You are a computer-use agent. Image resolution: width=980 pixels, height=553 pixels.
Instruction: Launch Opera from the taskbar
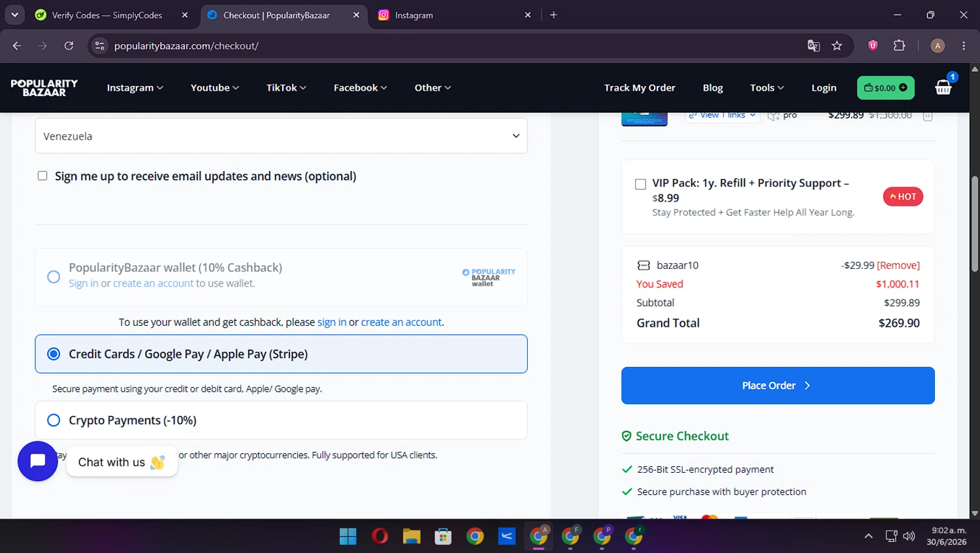pyautogui.click(x=380, y=537)
